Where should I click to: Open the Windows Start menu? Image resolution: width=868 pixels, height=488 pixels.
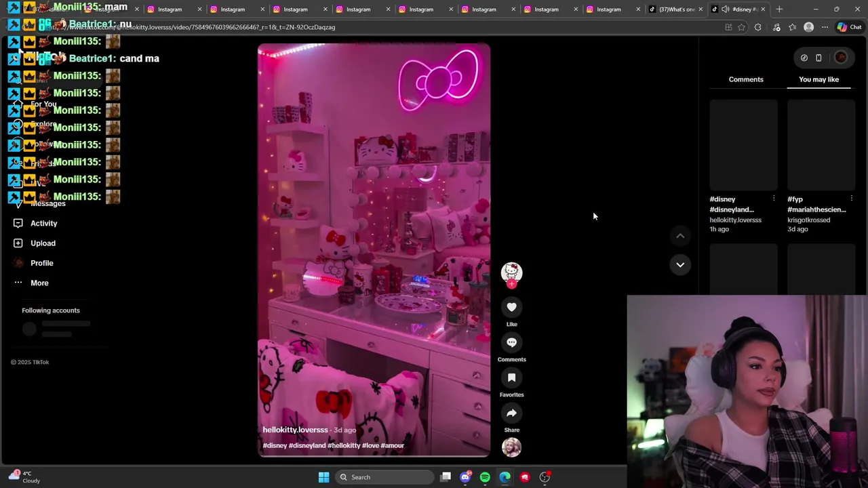(x=323, y=477)
